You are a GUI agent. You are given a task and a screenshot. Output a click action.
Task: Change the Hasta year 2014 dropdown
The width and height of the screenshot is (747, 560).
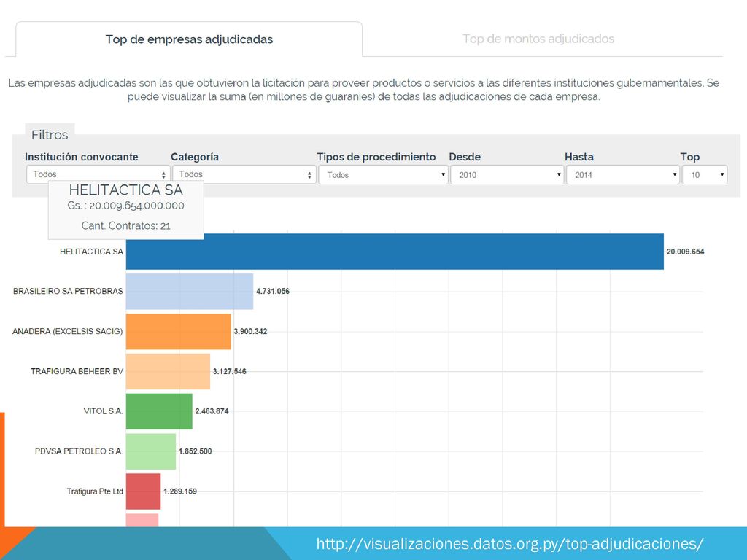[623, 175]
